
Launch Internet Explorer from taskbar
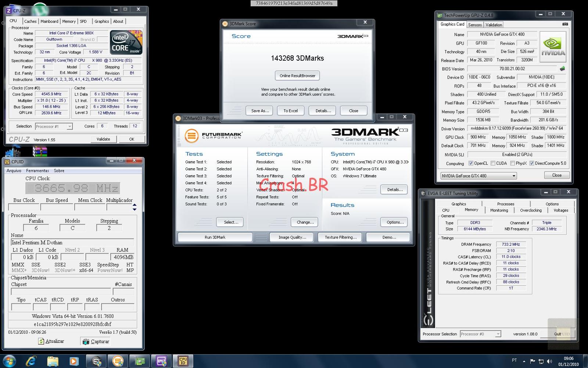click(x=31, y=361)
